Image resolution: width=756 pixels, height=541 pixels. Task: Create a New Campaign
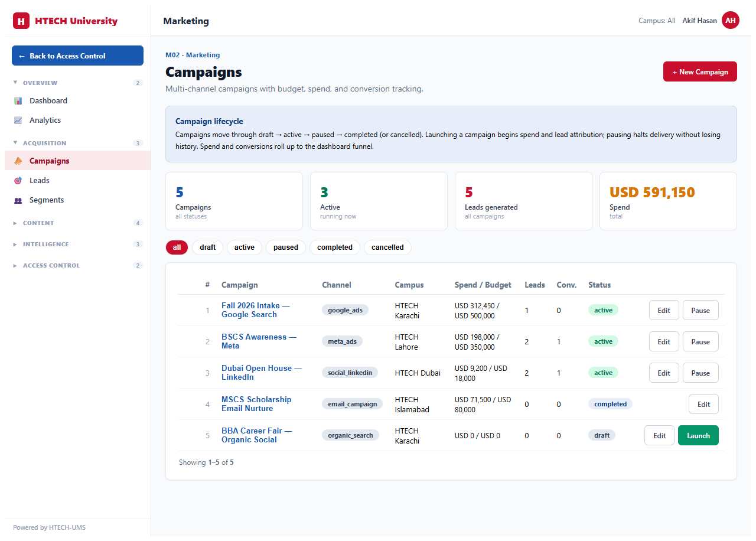(x=700, y=71)
